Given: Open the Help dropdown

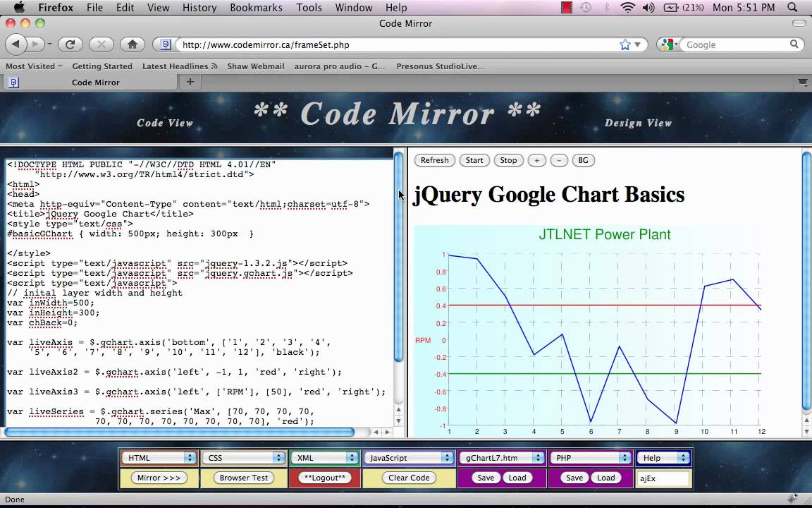Looking at the screenshot, I should coord(663,458).
